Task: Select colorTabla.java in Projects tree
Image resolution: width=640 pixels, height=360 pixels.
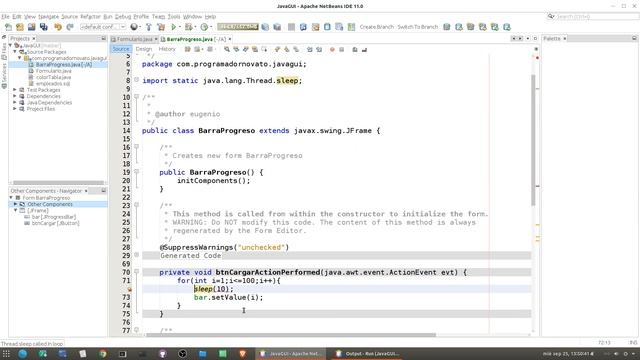Action: tap(53, 77)
